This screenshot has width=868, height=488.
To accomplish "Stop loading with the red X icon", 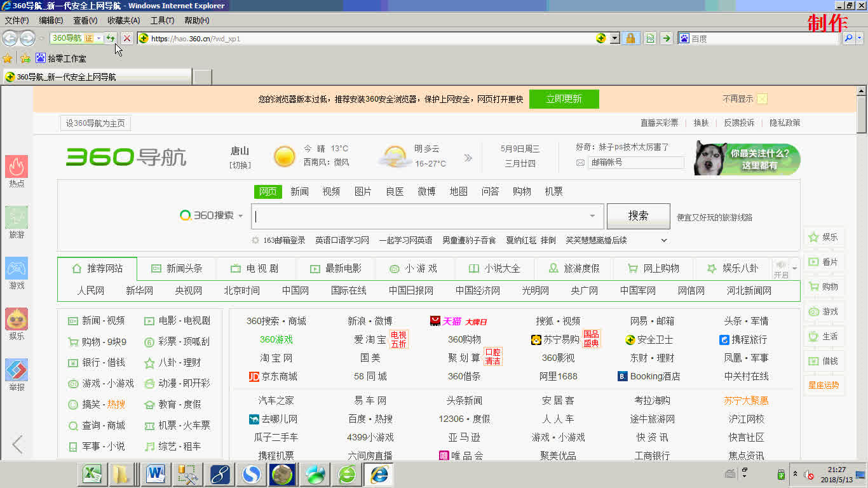I will coord(127,38).
